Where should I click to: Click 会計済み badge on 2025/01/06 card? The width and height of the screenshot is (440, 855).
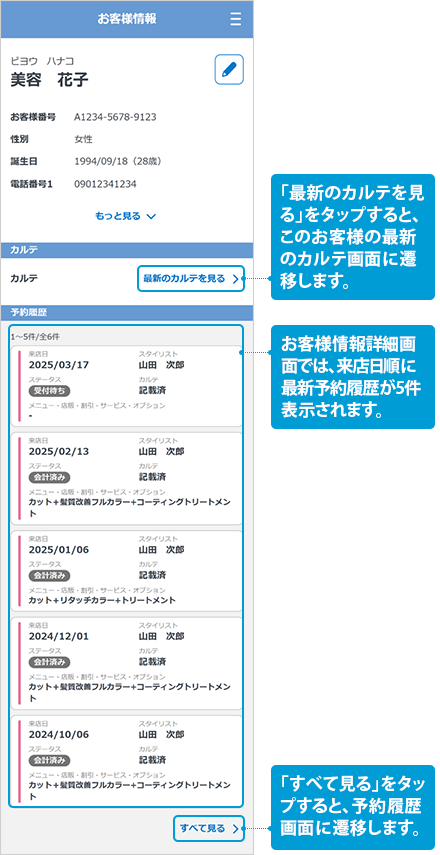[50, 575]
